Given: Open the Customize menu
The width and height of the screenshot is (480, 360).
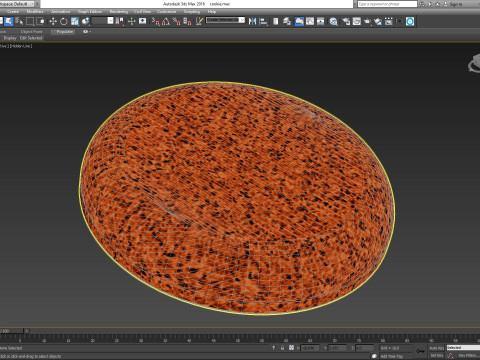Looking at the screenshot, I should pos(166,11).
